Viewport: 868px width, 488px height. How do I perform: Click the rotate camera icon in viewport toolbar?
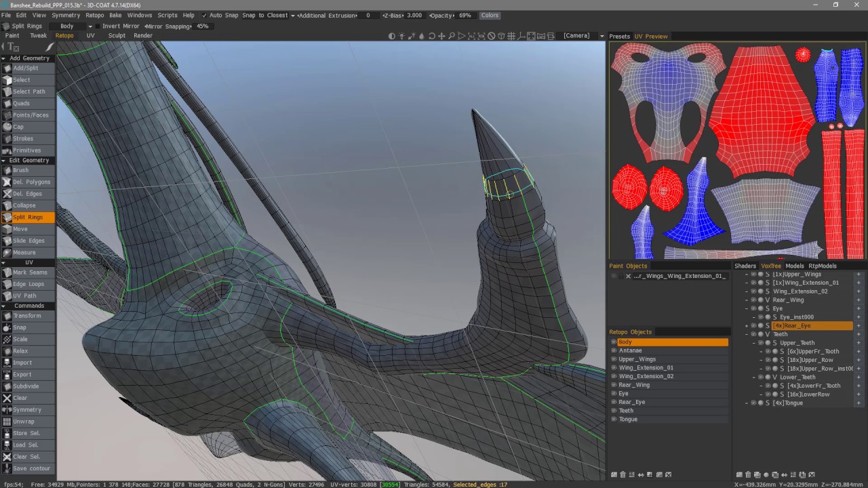click(x=431, y=36)
